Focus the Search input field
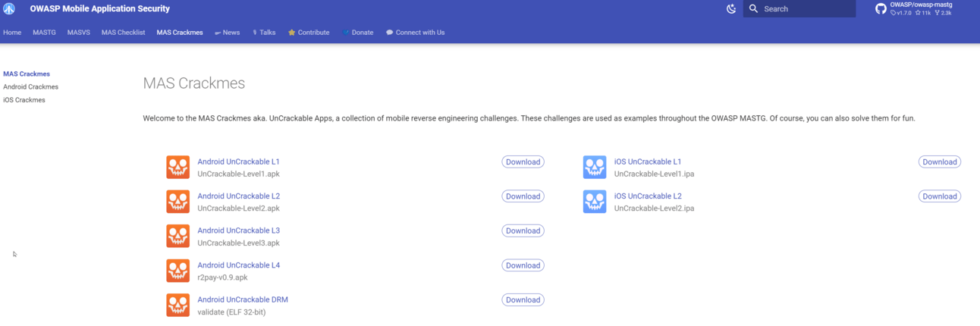The height and width of the screenshot is (326, 980). coord(799,9)
